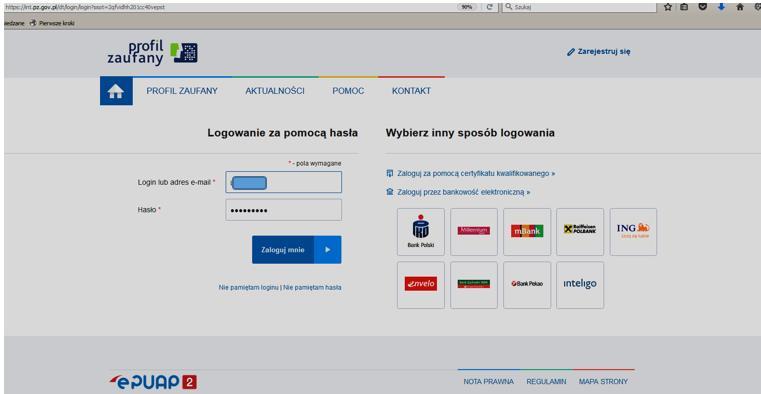The height and width of the screenshot is (394, 761).
Task: Choose envelo login tile
Action: click(420, 285)
